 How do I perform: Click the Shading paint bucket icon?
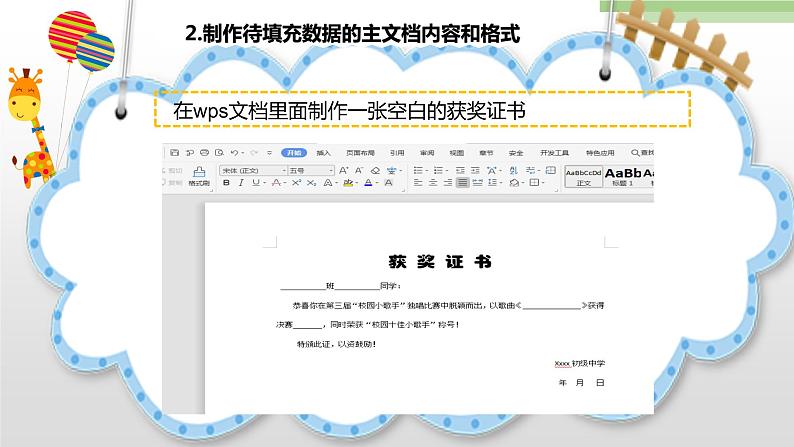coord(514,182)
